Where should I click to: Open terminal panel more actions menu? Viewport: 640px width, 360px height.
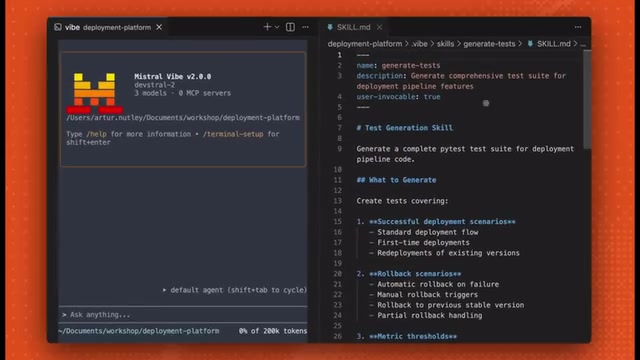point(305,27)
